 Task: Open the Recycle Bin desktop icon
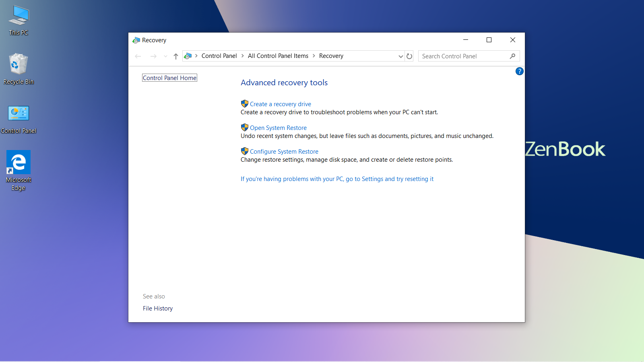19,69
